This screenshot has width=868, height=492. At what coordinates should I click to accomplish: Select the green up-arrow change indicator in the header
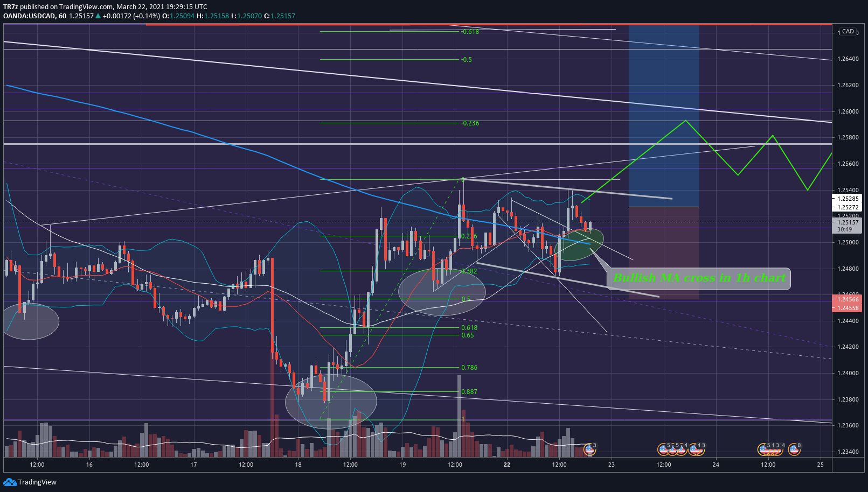(x=98, y=16)
